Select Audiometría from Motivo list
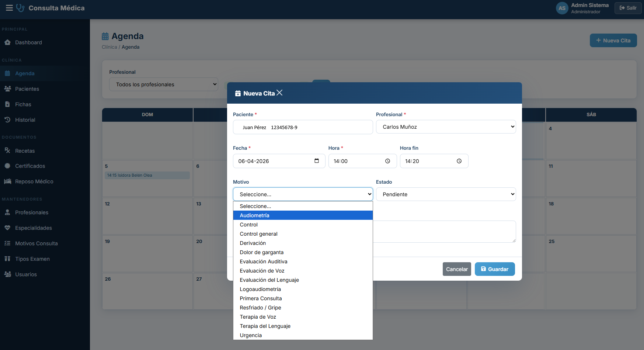 point(303,215)
